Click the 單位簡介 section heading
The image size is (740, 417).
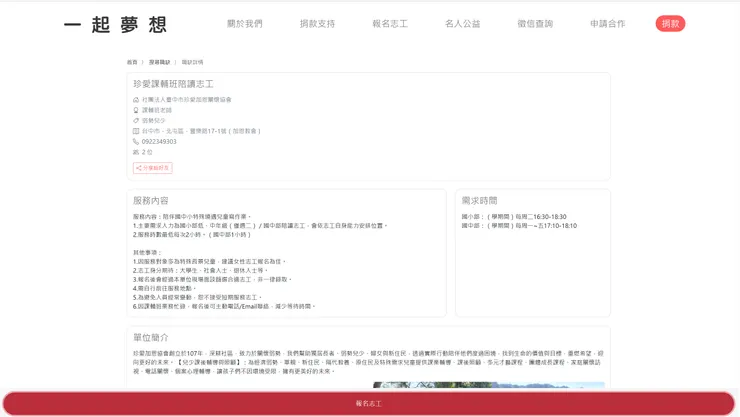151,337
